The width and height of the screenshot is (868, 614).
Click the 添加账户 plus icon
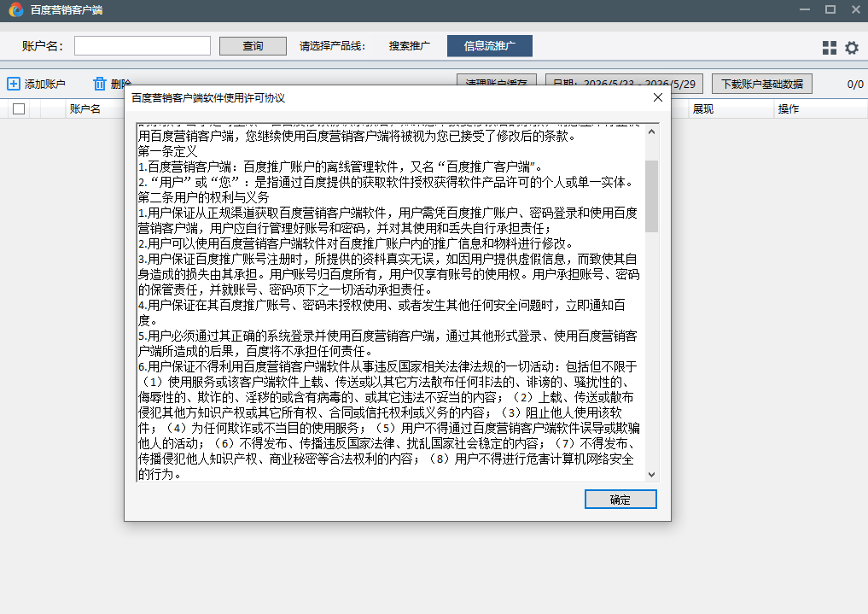[14, 84]
